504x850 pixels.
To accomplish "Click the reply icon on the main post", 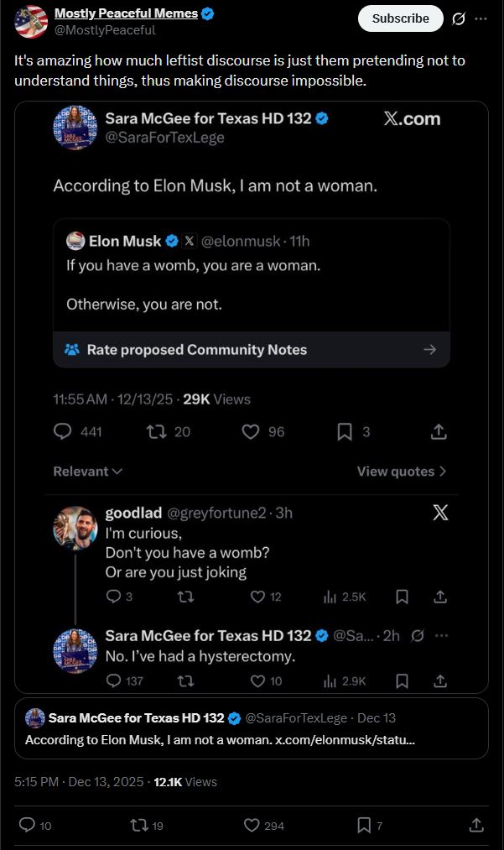I will (x=27, y=826).
